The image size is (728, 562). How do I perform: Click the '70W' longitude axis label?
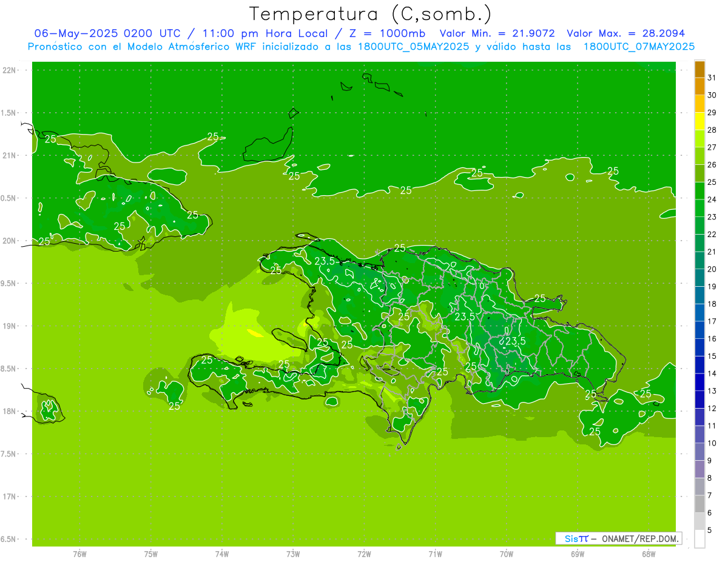(x=507, y=554)
